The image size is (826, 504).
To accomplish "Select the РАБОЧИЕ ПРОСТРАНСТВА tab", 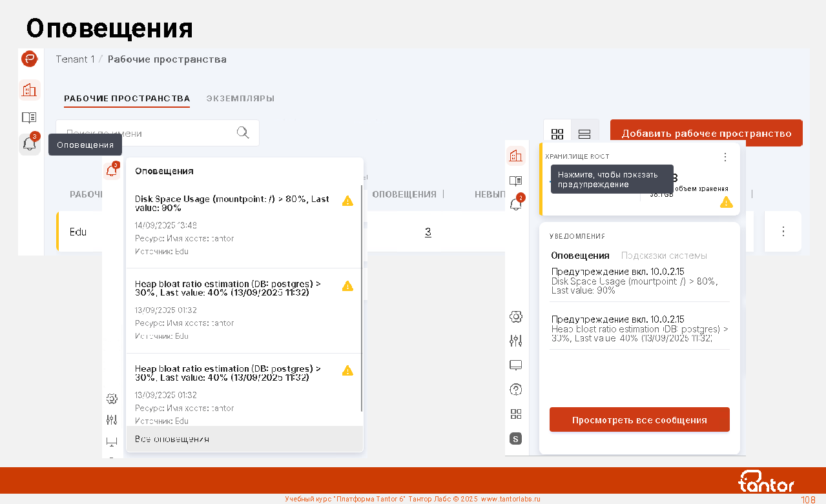I will pos(127,99).
